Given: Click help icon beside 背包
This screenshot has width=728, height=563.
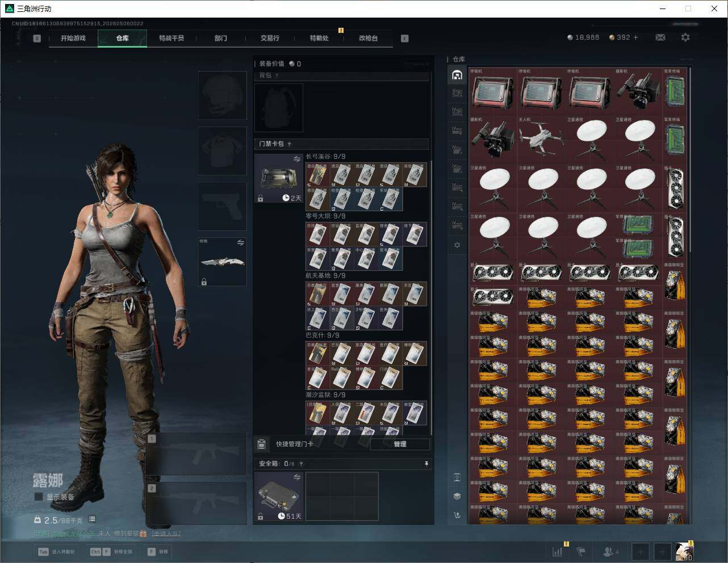Looking at the screenshot, I should coord(277,75).
